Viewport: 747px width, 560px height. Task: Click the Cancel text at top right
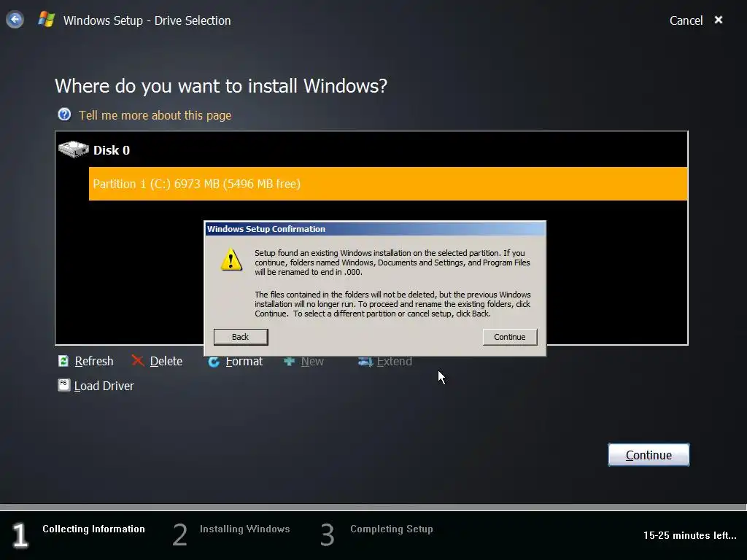(x=686, y=20)
